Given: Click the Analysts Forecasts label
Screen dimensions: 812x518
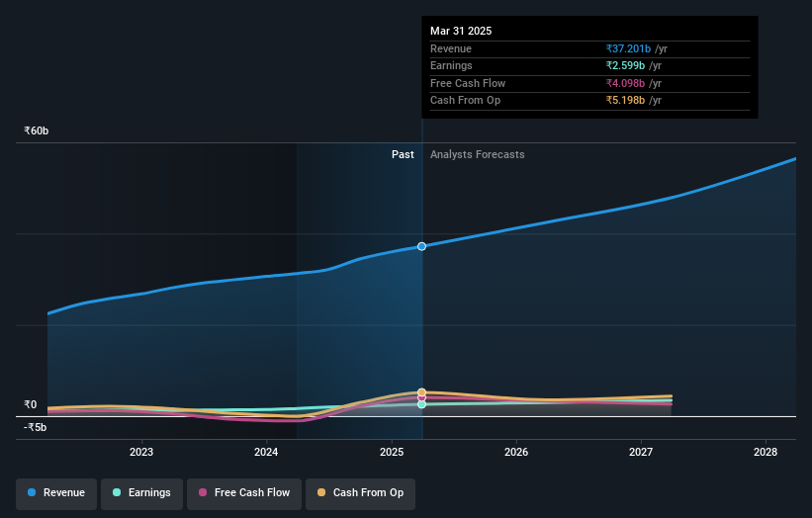Looking at the screenshot, I should coord(478,155).
